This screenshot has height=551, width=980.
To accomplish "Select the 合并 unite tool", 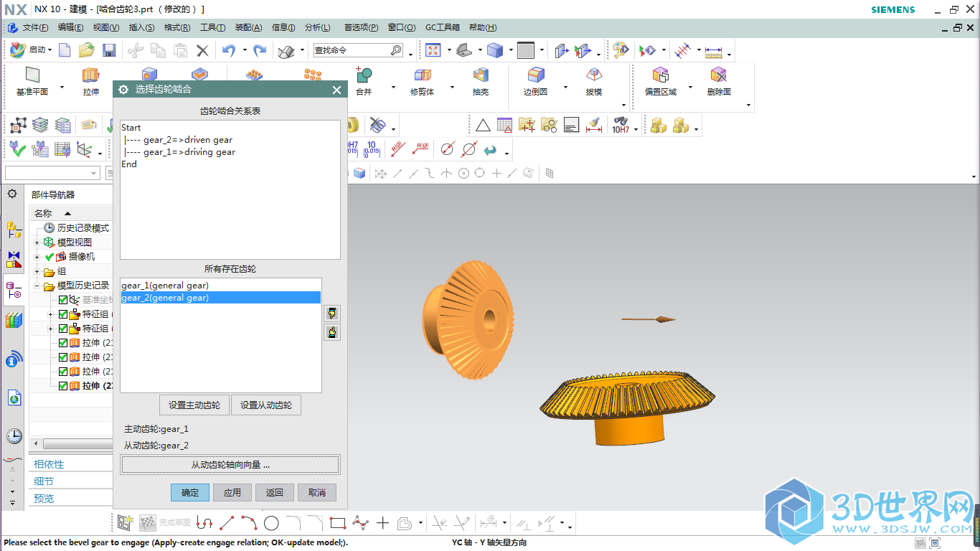I will pos(364,82).
